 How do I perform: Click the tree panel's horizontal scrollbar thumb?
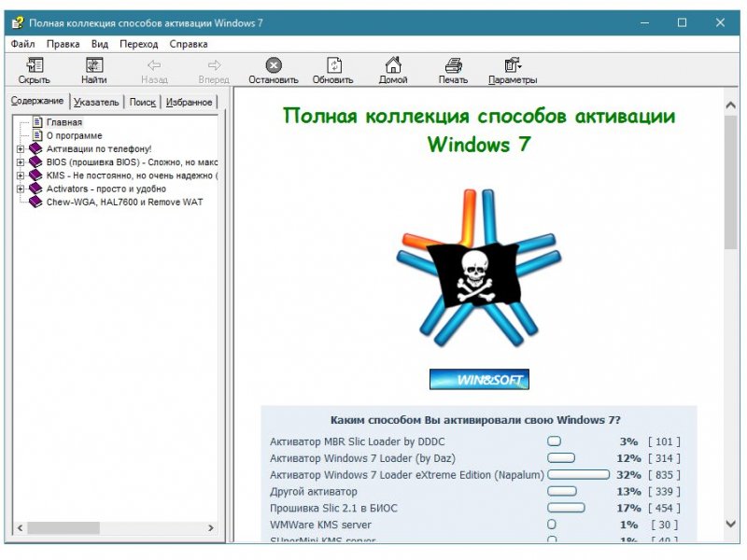[x=63, y=527]
